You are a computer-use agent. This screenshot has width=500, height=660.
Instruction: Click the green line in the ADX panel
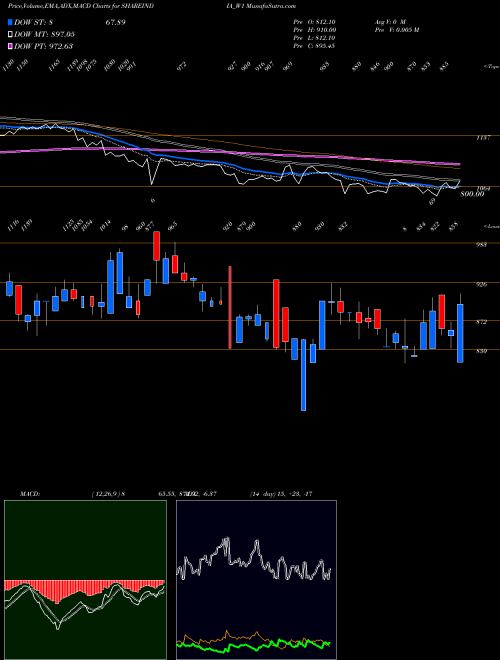253,644
